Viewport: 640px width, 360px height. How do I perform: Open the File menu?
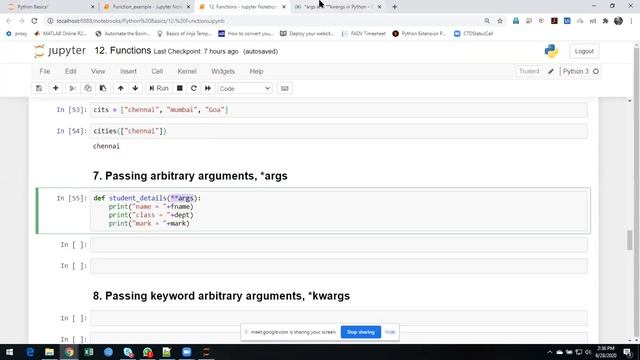pyautogui.click(x=45, y=71)
